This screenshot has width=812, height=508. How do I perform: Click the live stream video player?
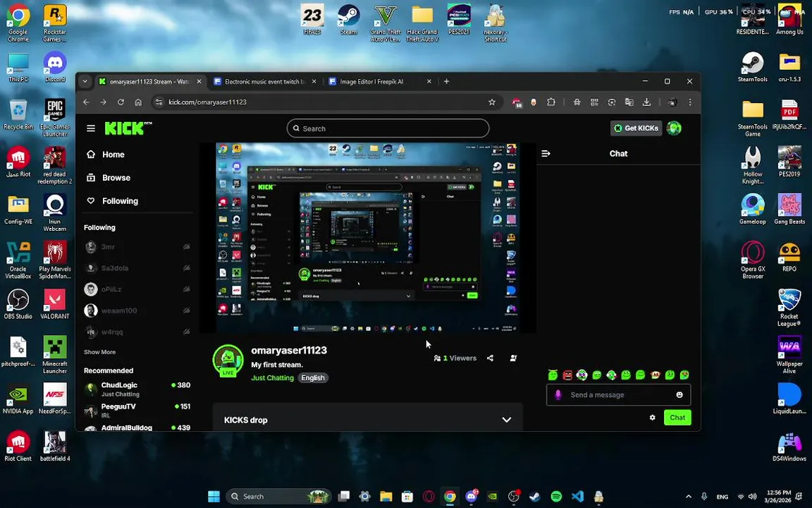point(368,238)
